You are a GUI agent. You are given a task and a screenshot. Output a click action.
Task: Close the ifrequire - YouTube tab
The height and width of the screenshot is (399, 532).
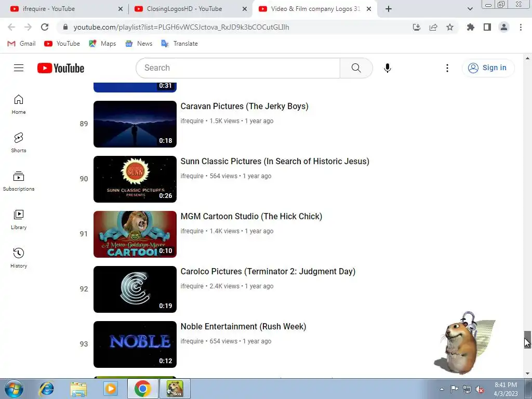[121, 9]
